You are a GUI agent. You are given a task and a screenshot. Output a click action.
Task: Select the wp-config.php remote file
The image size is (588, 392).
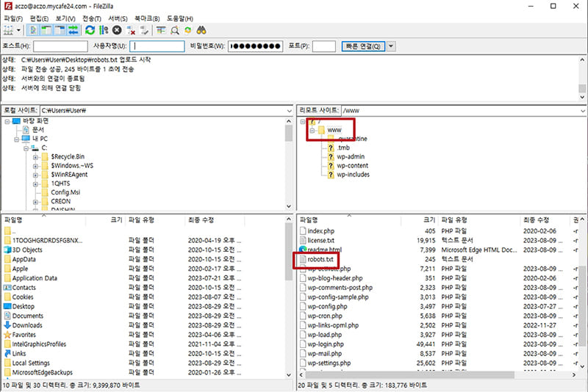pos(327,306)
